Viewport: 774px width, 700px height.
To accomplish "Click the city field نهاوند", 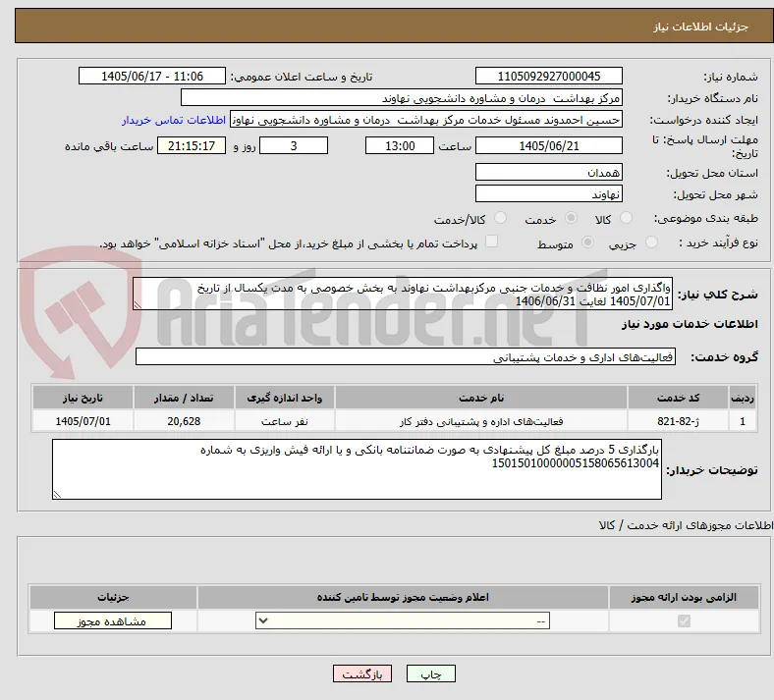I will pos(548,193).
